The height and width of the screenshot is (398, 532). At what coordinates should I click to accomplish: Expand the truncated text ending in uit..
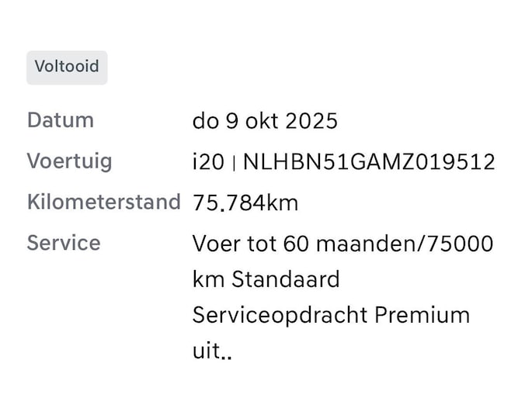tap(212, 353)
